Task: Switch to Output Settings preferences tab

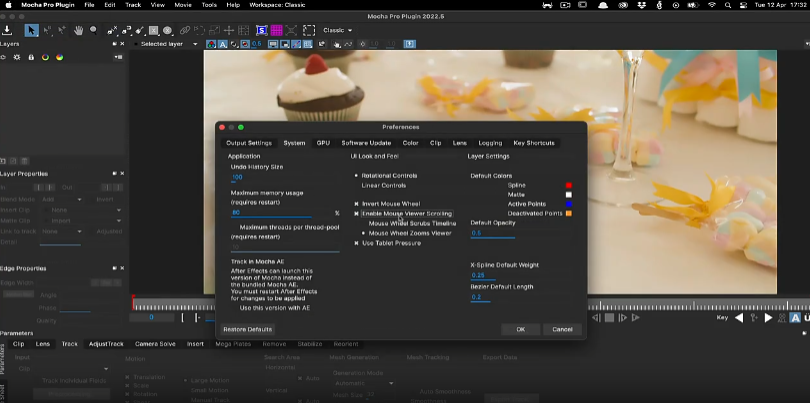Action: point(248,143)
